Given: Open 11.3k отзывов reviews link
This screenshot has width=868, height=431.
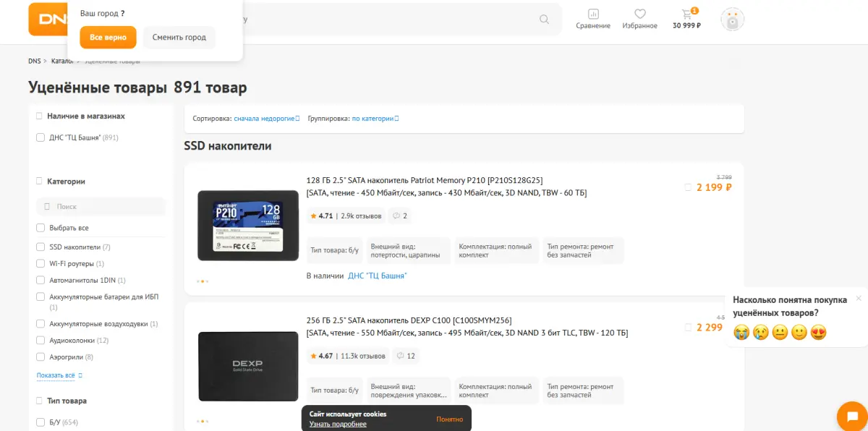Looking at the screenshot, I should pyautogui.click(x=362, y=356).
